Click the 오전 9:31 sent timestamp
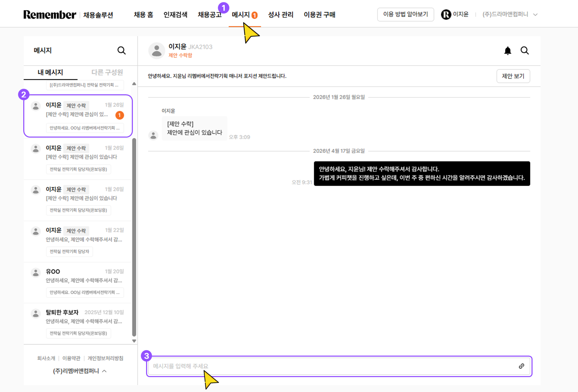This screenshot has height=392, width=578. (x=302, y=182)
